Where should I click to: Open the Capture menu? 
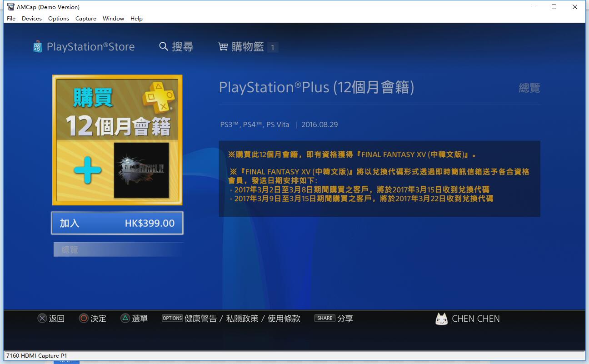[x=86, y=19]
